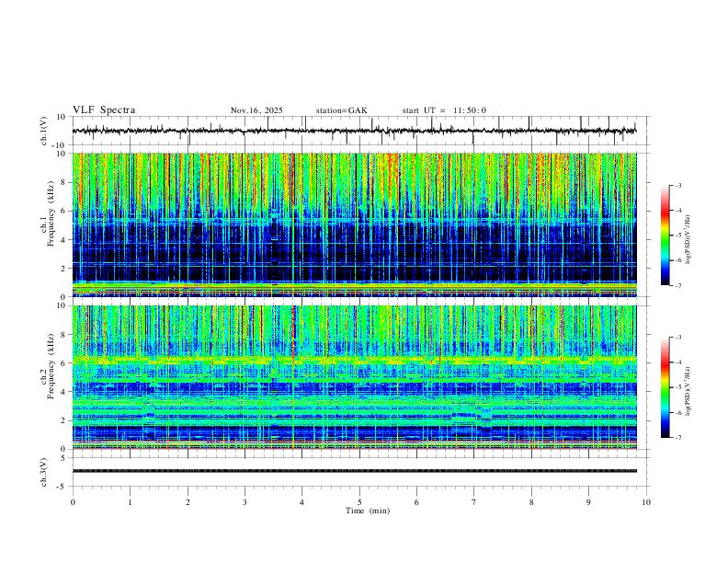This screenshot has width=728, height=563.
Task: Click the time axis tick label '8'
Action: 531,502
